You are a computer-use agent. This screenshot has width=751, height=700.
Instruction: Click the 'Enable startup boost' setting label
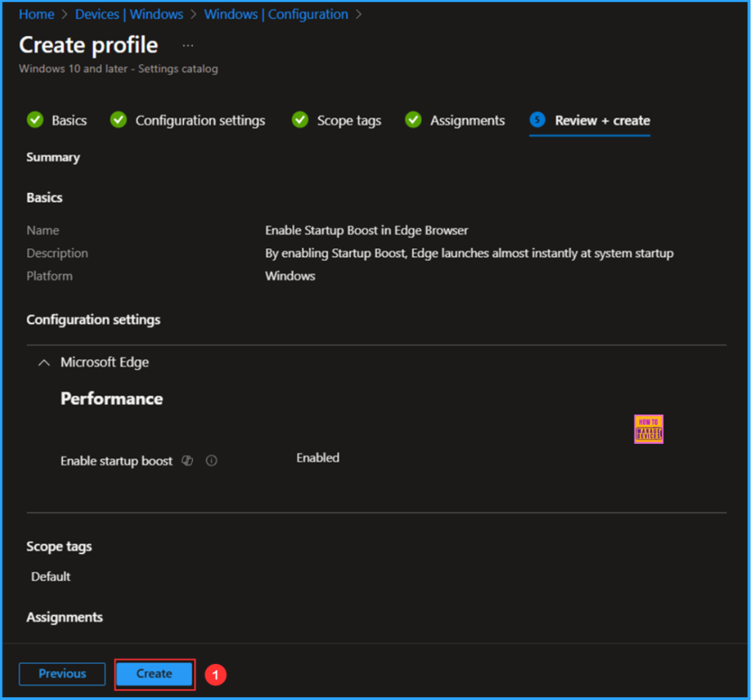click(117, 461)
